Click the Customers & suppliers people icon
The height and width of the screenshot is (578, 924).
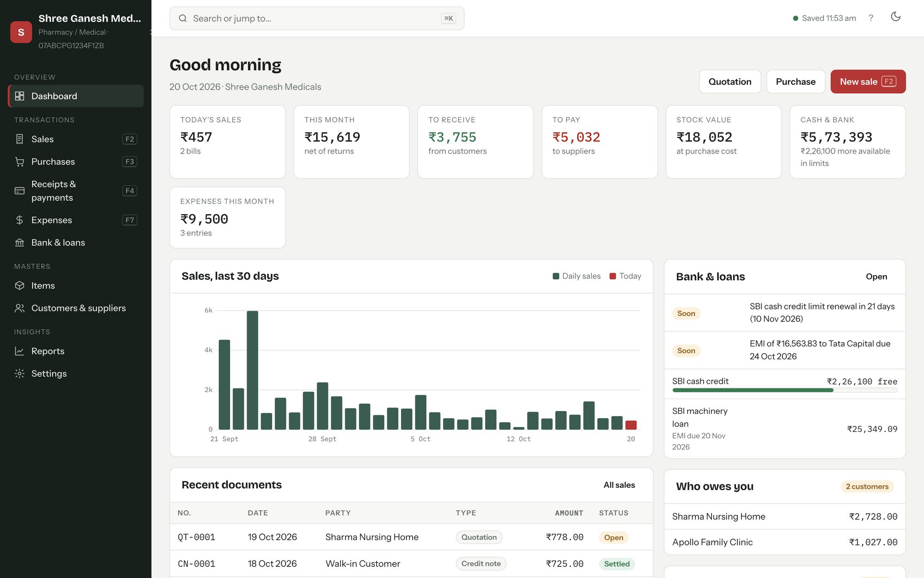[x=19, y=308]
